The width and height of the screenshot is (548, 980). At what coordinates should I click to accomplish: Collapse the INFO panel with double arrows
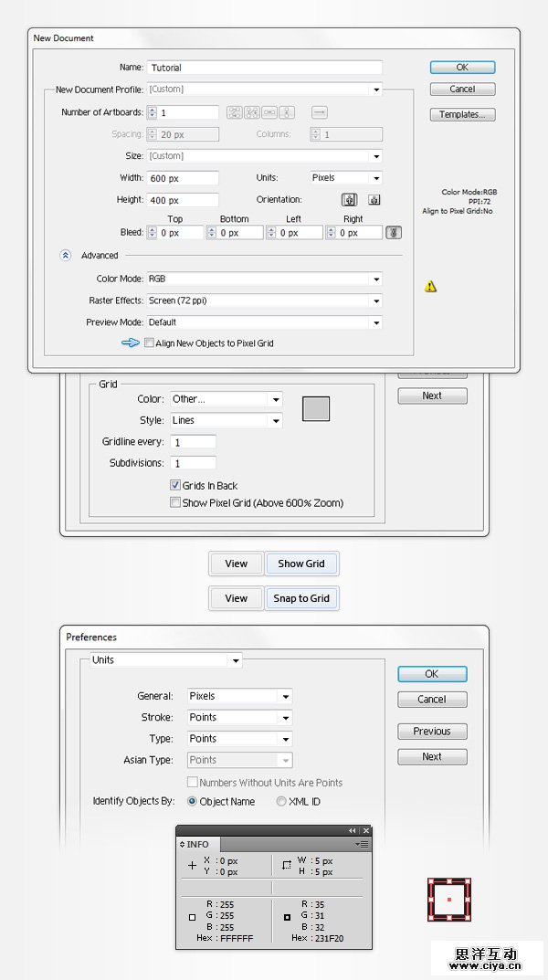coord(353,830)
